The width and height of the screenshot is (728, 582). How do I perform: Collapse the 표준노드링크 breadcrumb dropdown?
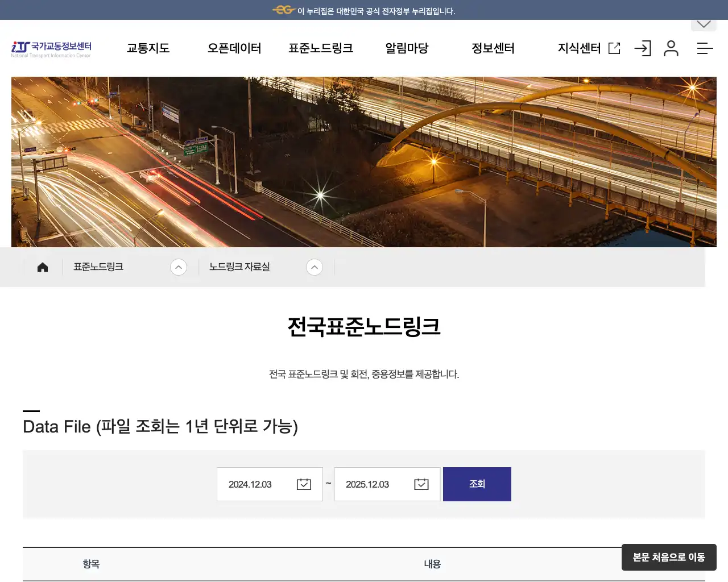[x=179, y=267]
